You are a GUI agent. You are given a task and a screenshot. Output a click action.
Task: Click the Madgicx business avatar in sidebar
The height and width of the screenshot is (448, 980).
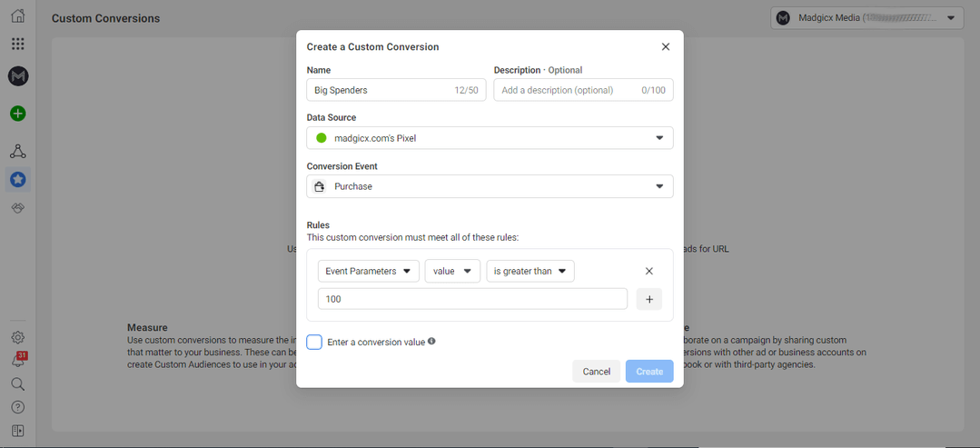pyautogui.click(x=18, y=76)
